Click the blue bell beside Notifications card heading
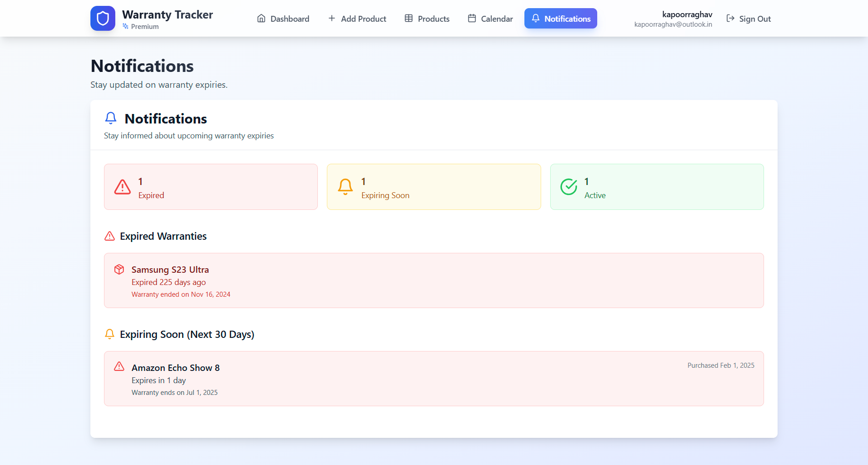Screen dimensions: 868x465 (111, 119)
